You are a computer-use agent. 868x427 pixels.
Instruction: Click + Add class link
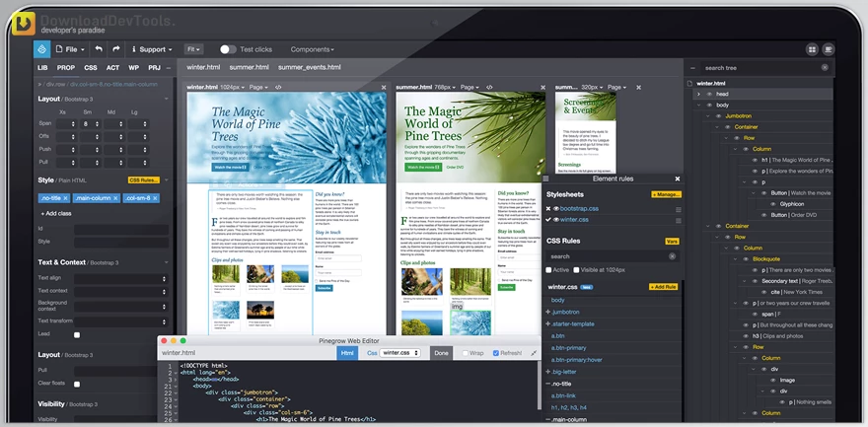click(x=56, y=213)
